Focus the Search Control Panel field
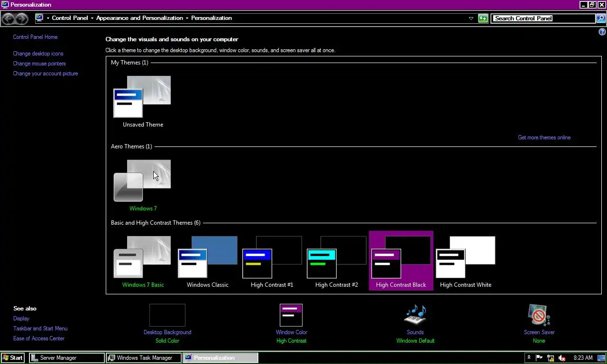Image resolution: width=607 pixels, height=364 pixels. point(543,18)
